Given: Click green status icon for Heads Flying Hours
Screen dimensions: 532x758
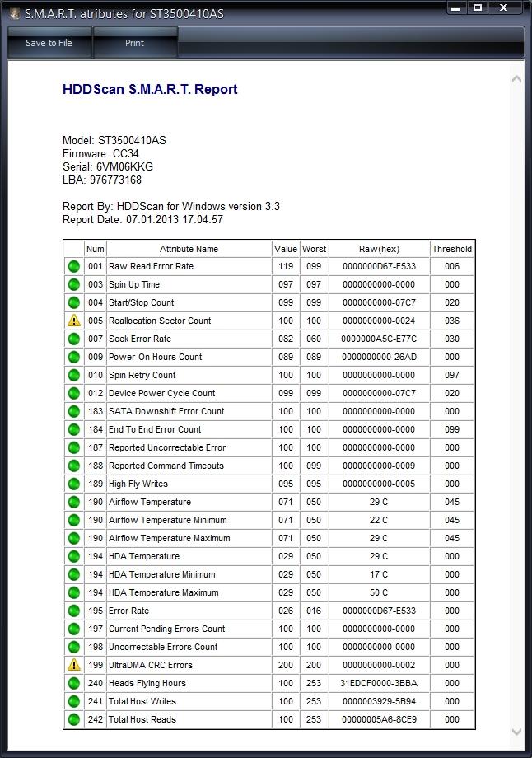Looking at the screenshot, I should (x=74, y=683).
